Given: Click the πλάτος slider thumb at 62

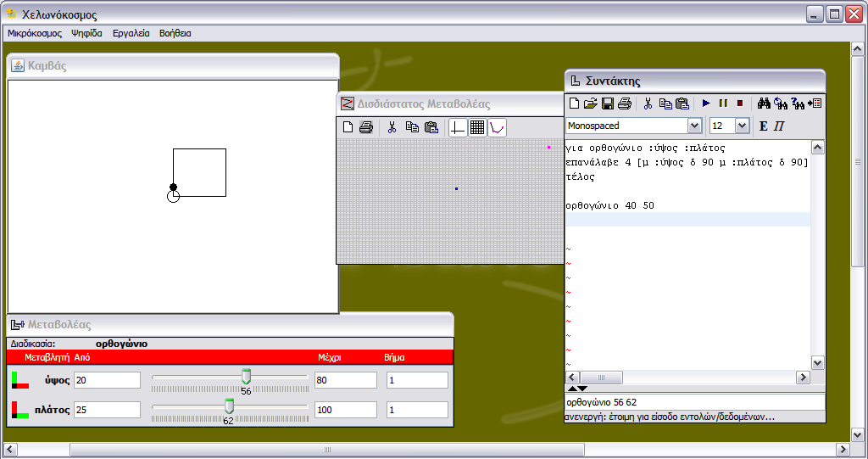Looking at the screenshot, I should coord(229,407).
